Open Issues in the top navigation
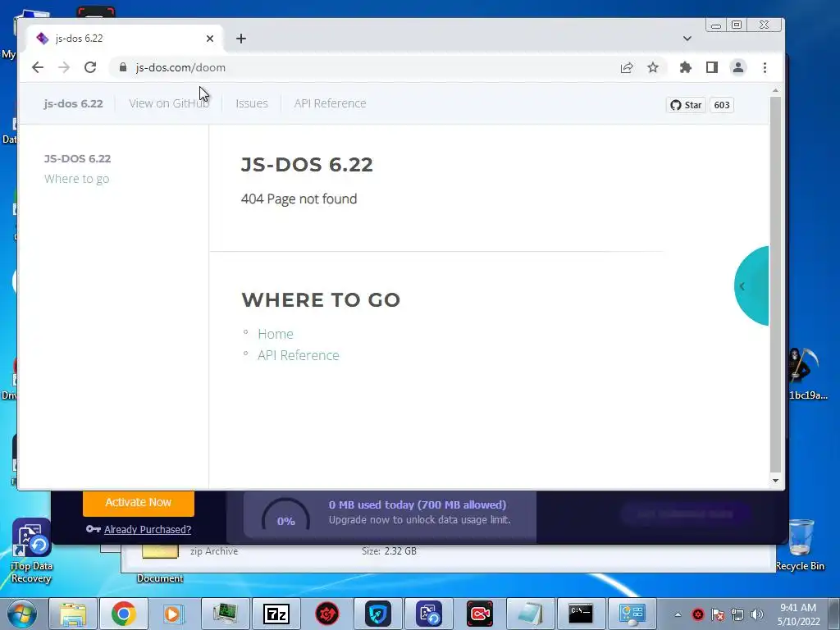 tap(252, 103)
